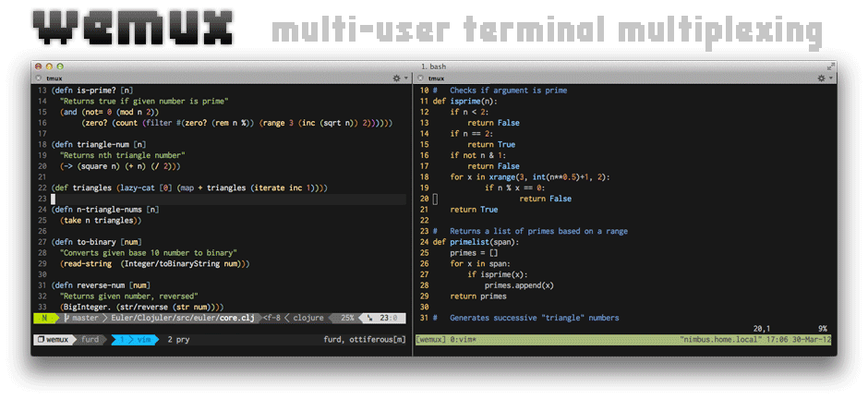Click 'def isprime(n):' on line 11
Viewport: 868px width, 399px height.
click(x=465, y=102)
